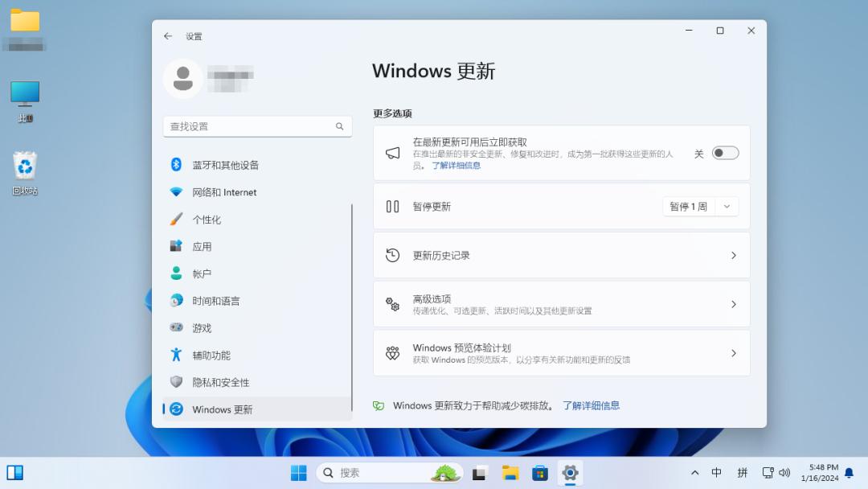Go back with the arrow button
Image resolution: width=868 pixels, height=489 pixels.
point(168,36)
